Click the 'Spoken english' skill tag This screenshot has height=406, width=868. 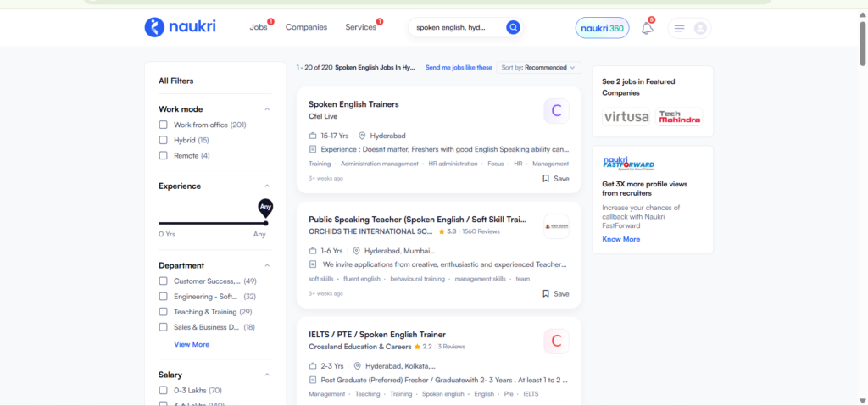tap(442, 394)
